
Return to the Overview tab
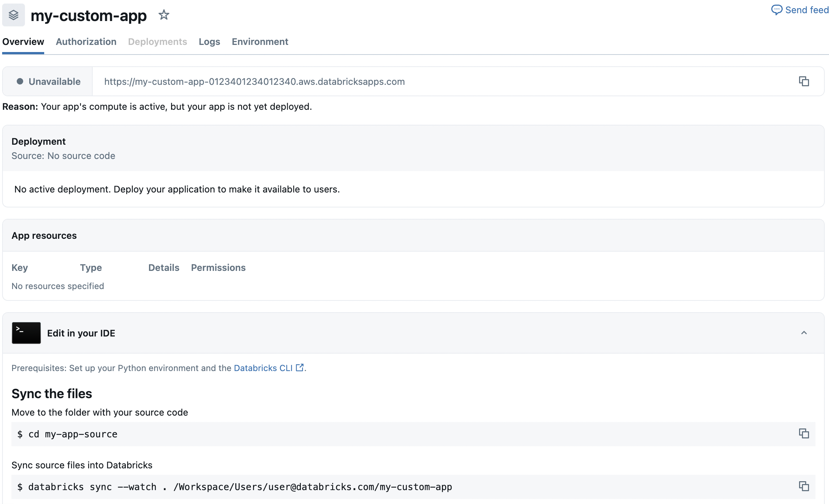point(23,42)
